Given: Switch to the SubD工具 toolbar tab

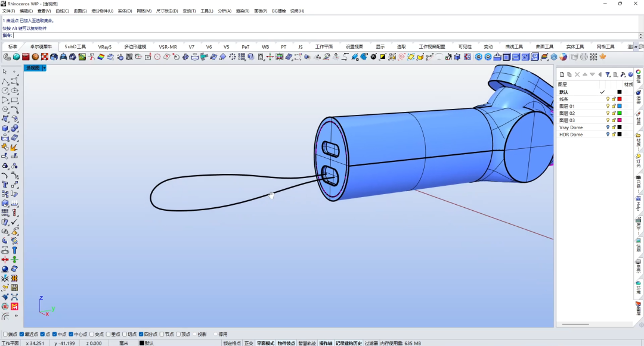Looking at the screenshot, I should [x=75, y=46].
